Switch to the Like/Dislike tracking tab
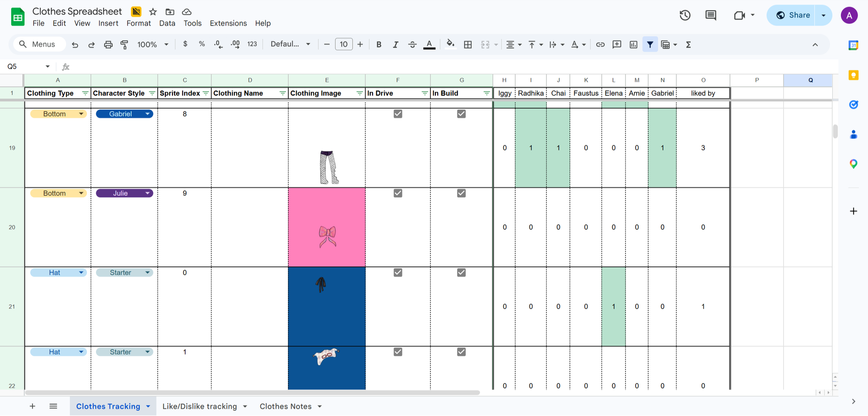Viewport: 868px width, 416px height. tap(200, 406)
